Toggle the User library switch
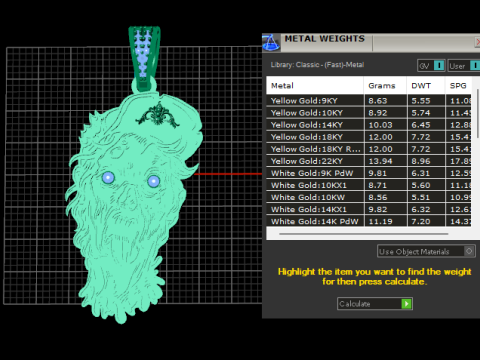The width and height of the screenshot is (480, 360). [464, 66]
